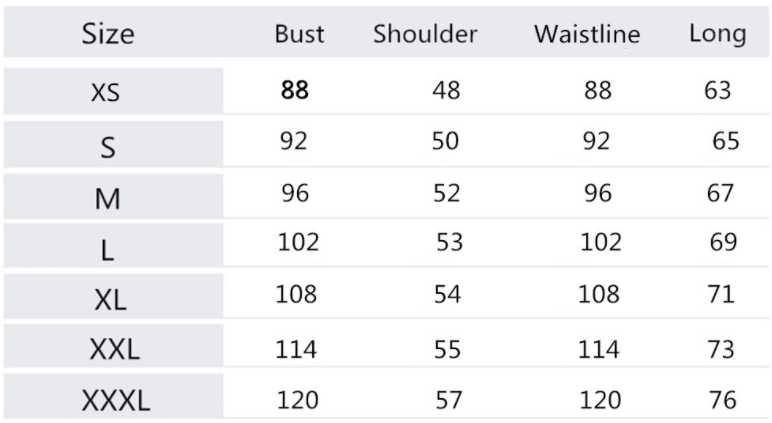Click the L size row label
The height and width of the screenshot is (423, 772).
click(x=108, y=249)
